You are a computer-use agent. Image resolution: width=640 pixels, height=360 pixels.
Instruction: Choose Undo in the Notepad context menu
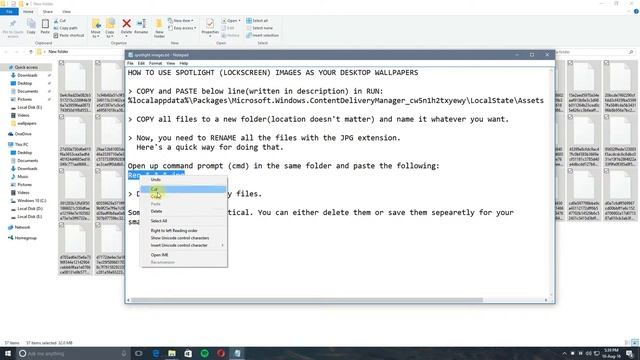point(184,180)
